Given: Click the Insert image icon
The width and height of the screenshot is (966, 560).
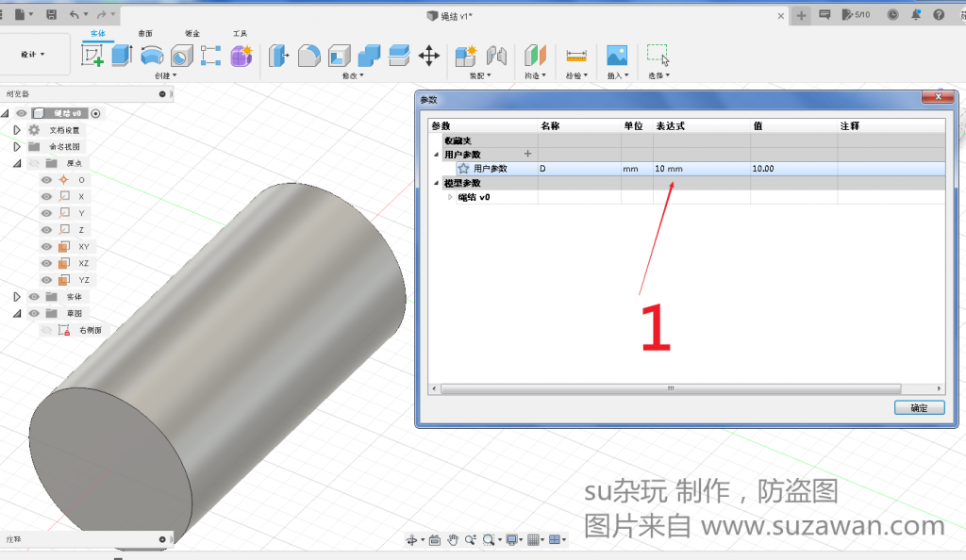Looking at the screenshot, I should (x=617, y=56).
